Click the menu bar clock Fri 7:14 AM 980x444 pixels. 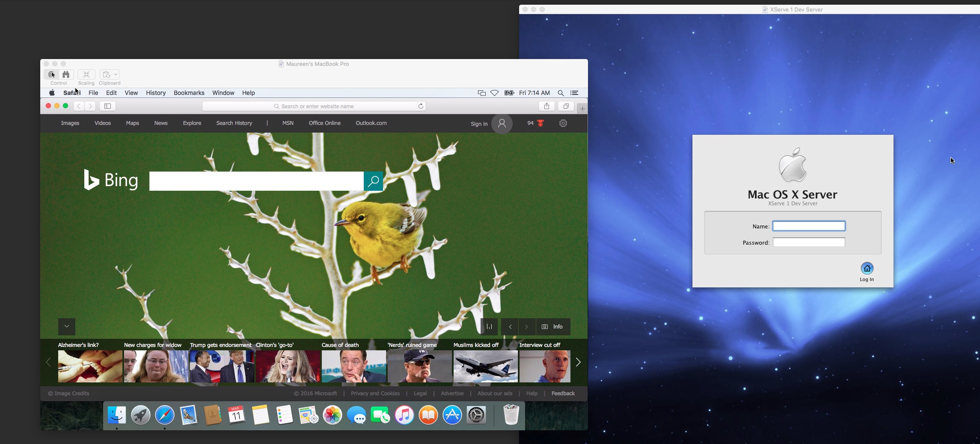pos(535,93)
